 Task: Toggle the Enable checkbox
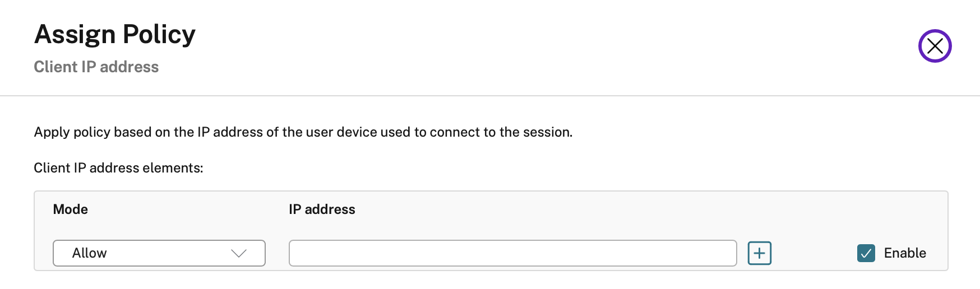866,253
